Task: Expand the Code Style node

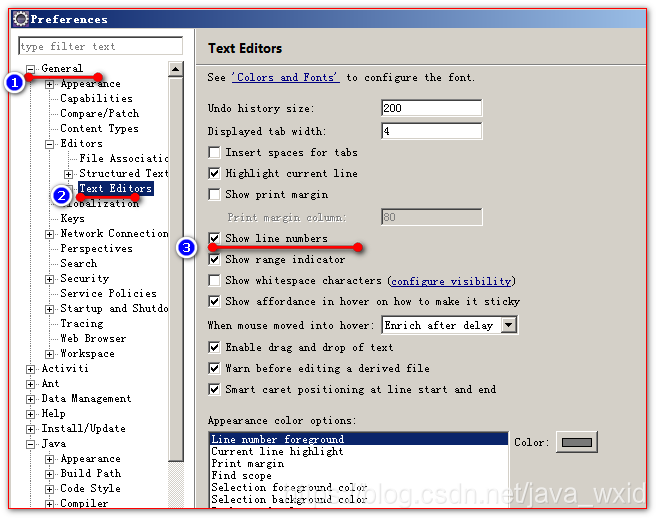Action: (49, 489)
